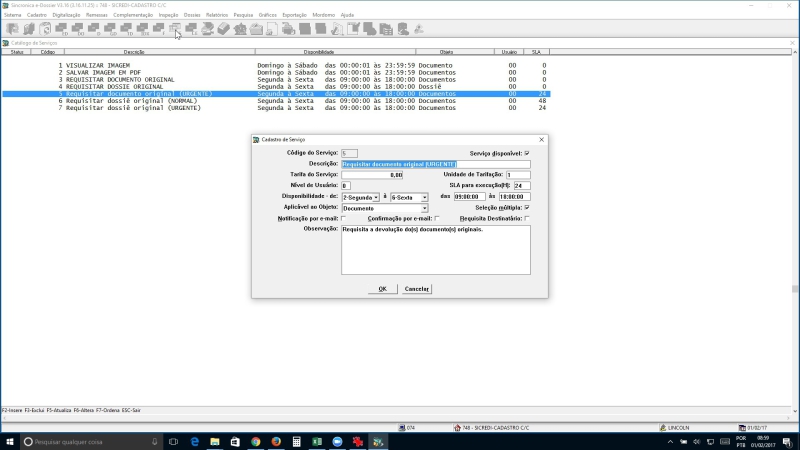The width and height of the screenshot is (800, 450).
Task: Click the Observação text area
Action: click(436, 250)
